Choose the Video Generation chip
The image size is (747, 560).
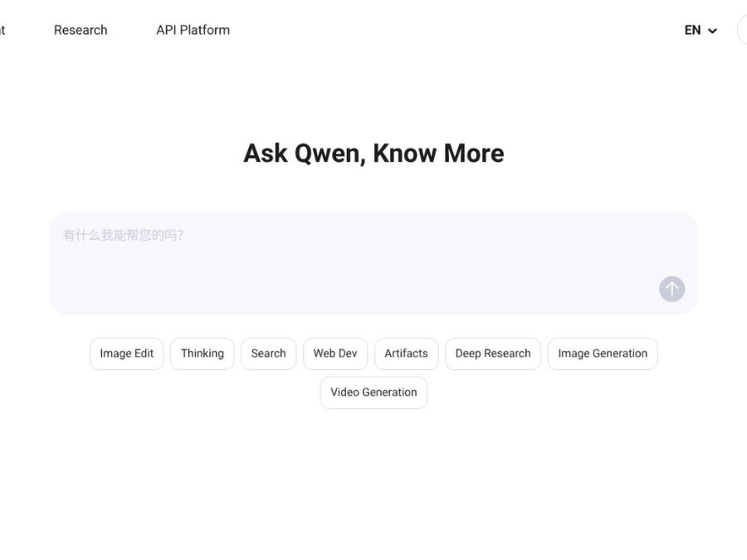tap(373, 392)
